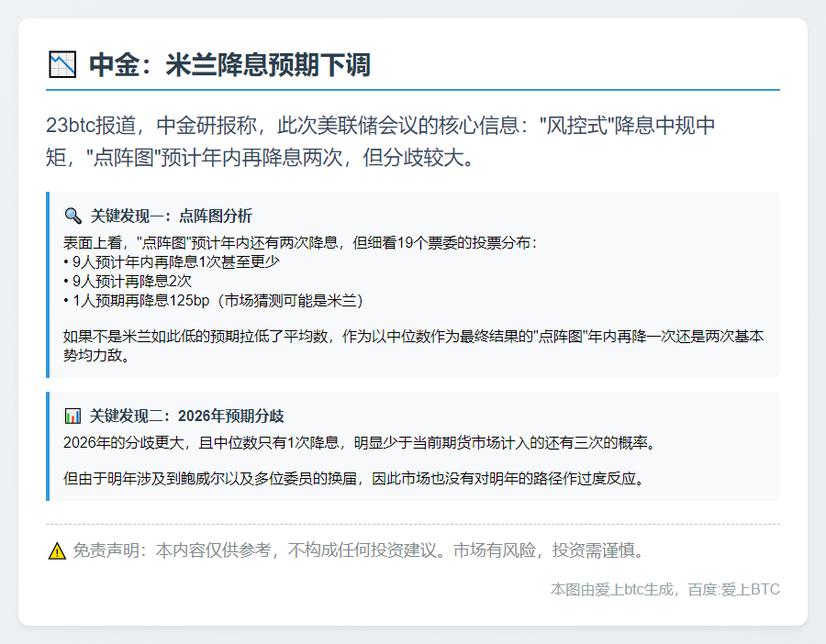Click the bar chart icon on 关键发现二
Screen dimensions: 826x644
(x=73, y=415)
